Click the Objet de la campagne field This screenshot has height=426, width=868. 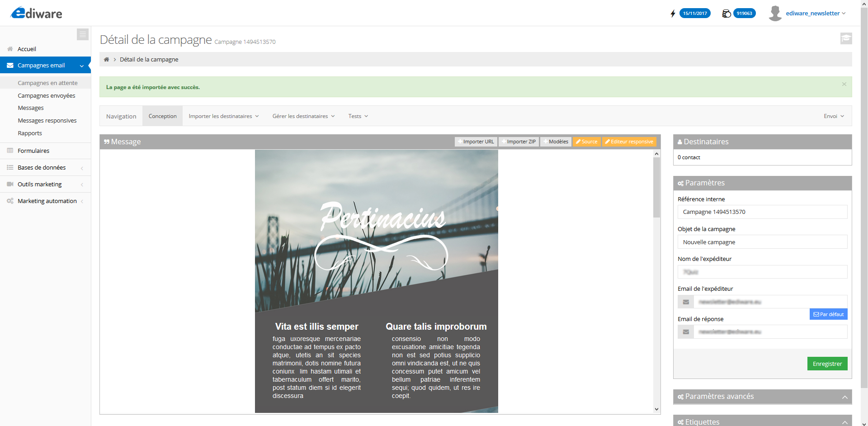[763, 242]
